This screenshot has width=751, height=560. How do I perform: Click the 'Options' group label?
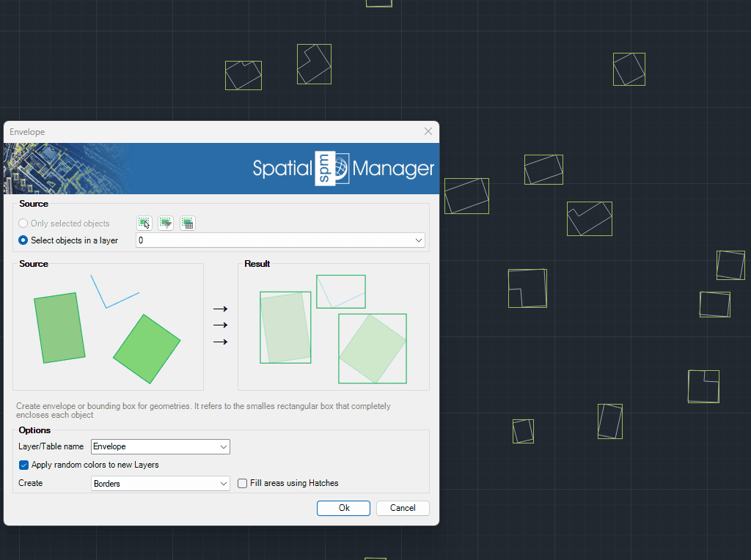click(x=34, y=430)
